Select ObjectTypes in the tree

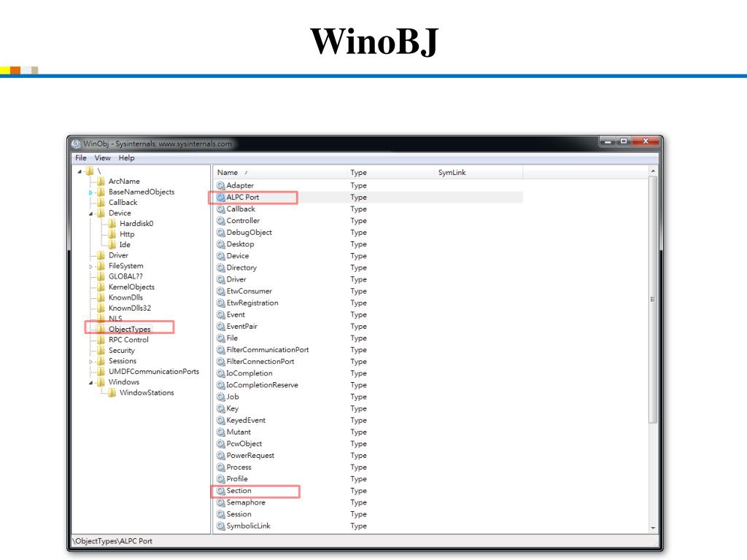(130, 329)
